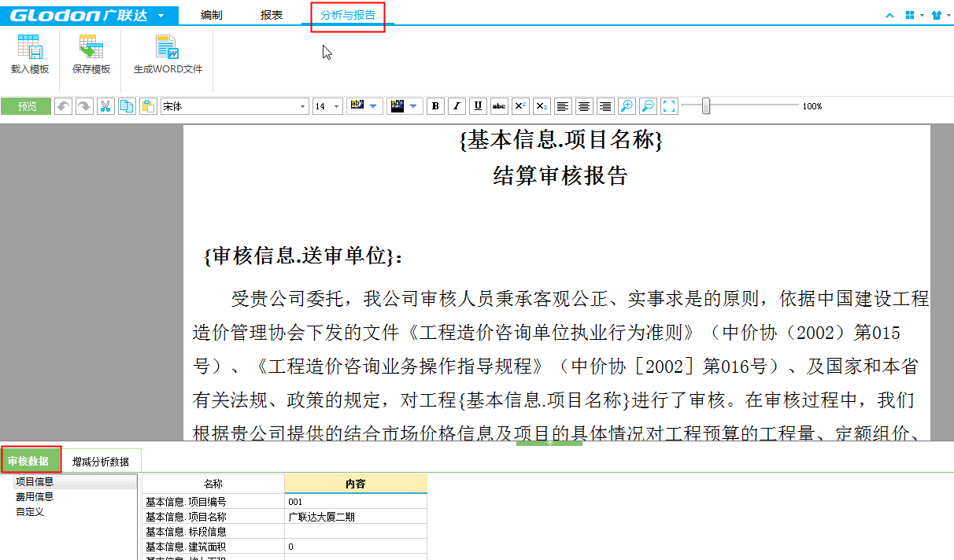
Task: Toggle bold text formatting
Action: tap(435, 106)
